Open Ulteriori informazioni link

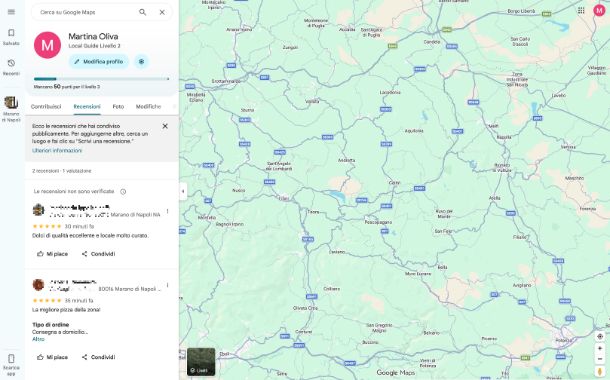click(57, 151)
